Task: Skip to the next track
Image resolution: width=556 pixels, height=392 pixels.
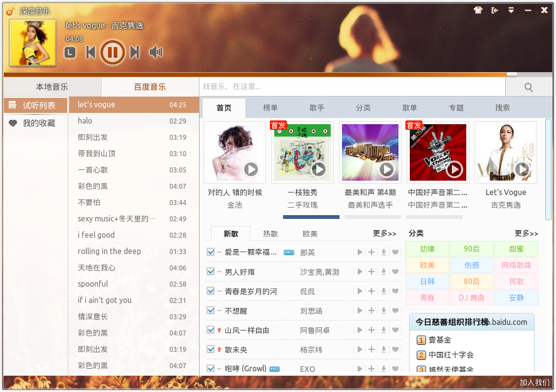Action: coord(135,53)
